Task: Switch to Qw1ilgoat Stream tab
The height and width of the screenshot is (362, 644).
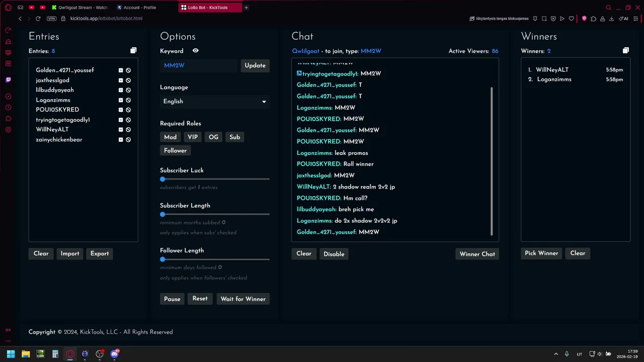Action: tap(79, 8)
